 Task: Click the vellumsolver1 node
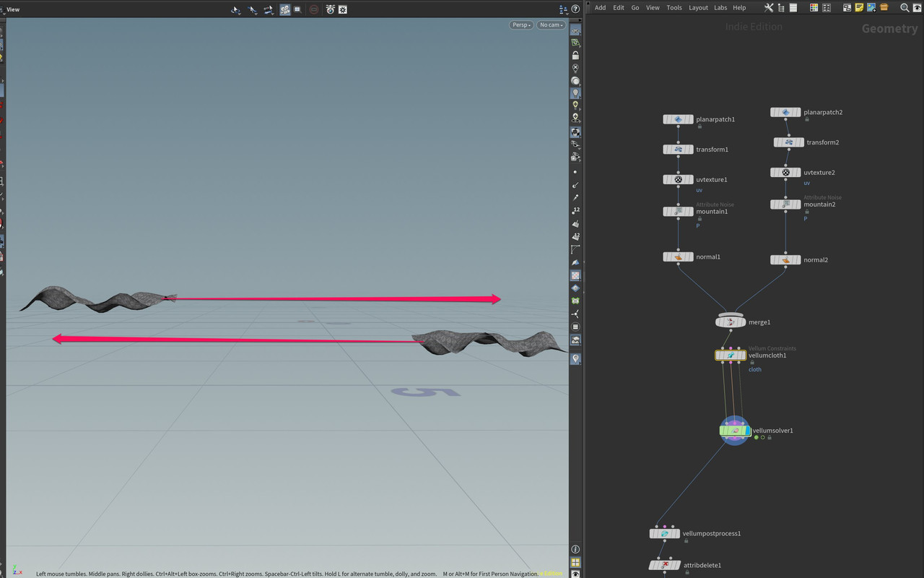pos(735,431)
